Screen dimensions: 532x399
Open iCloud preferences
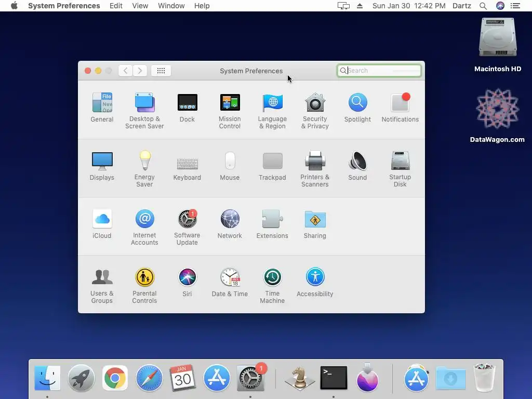click(102, 224)
